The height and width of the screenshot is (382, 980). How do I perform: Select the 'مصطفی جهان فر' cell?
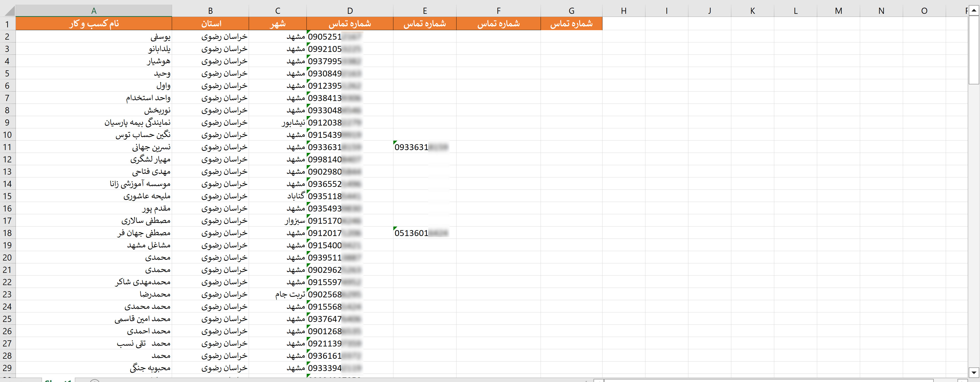click(x=94, y=233)
